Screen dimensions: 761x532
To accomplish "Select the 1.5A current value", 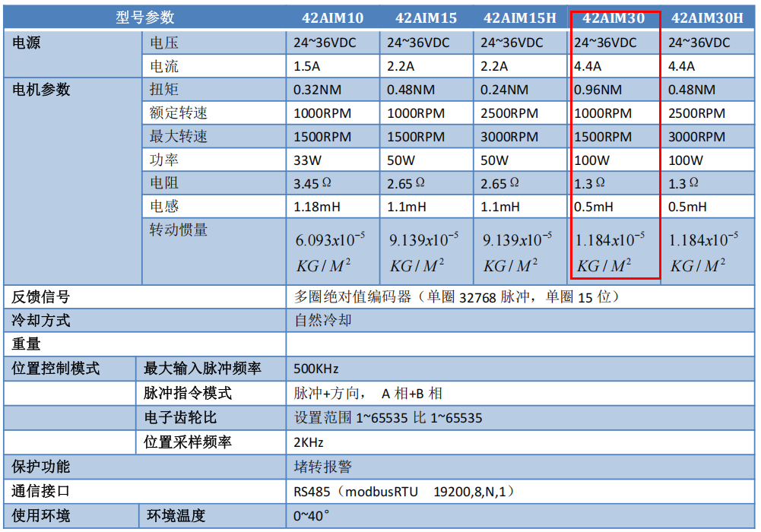I will click(306, 66).
